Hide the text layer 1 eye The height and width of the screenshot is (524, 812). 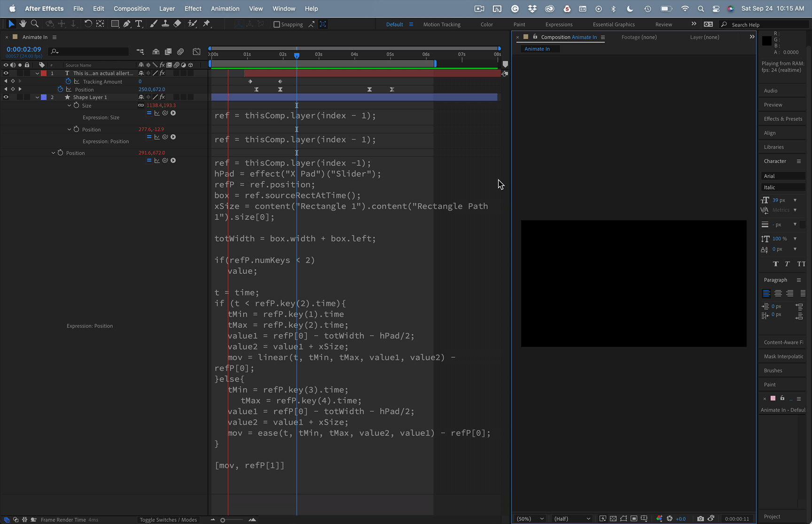pos(6,73)
